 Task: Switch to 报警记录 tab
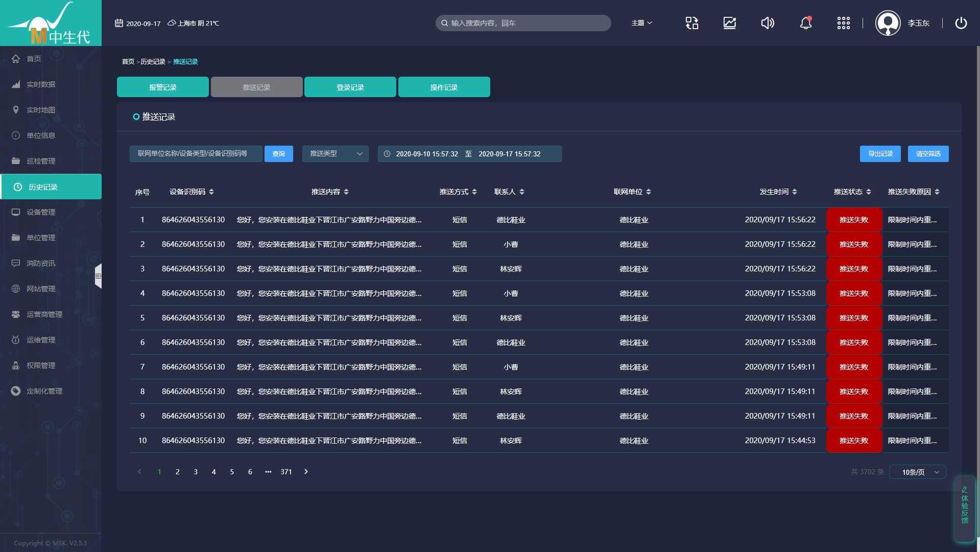click(162, 87)
